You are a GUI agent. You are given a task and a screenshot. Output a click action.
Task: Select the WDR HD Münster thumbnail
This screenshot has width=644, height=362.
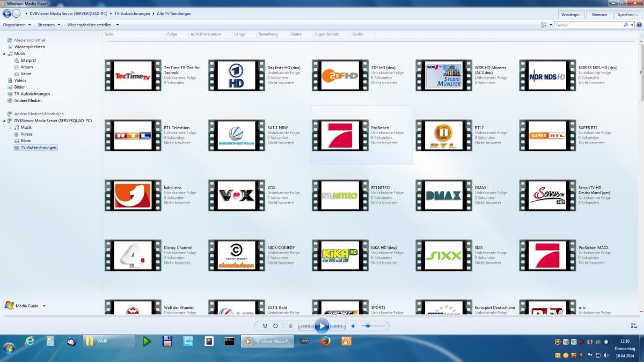443,76
